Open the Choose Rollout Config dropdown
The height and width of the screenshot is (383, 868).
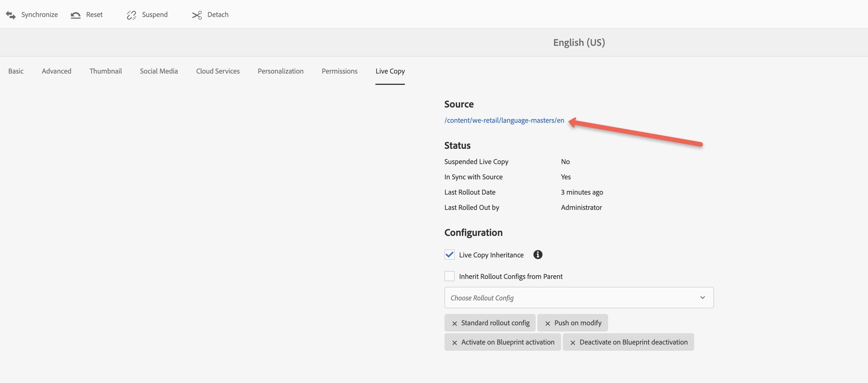click(x=573, y=298)
